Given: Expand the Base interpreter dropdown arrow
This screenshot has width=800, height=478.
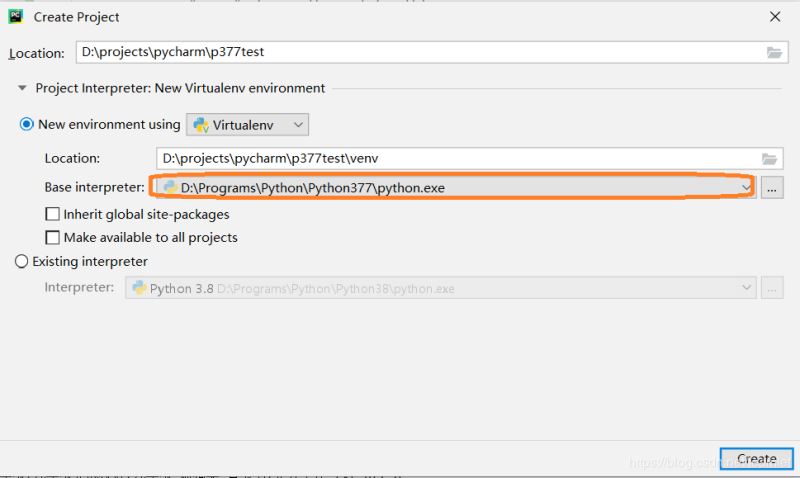Looking at the screenshot, I should click(x=745, y=187).
